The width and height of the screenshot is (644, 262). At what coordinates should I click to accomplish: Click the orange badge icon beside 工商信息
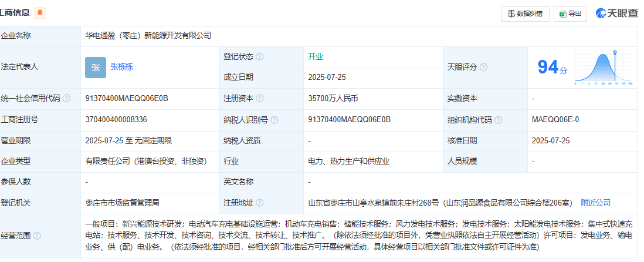pyautogui.click(x=40, y=12)
